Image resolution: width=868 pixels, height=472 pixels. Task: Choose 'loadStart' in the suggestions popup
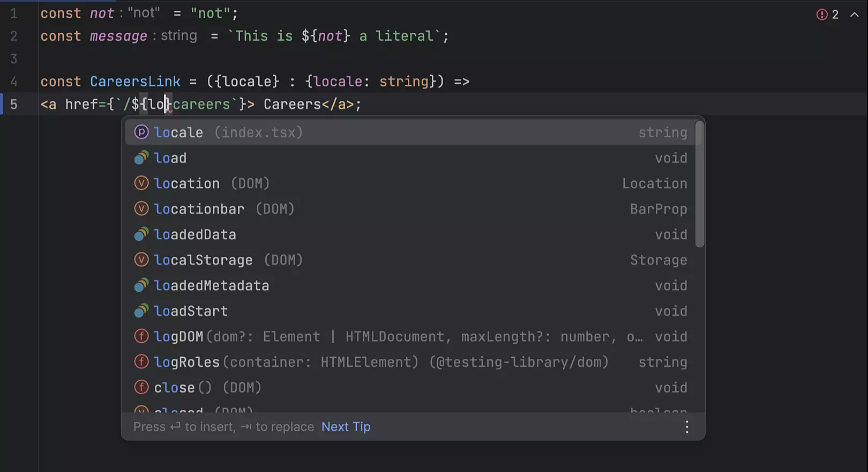(x=191, y=311)
